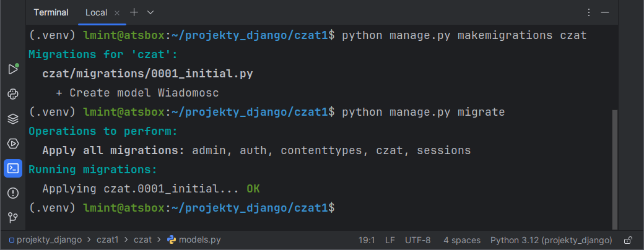Hide the Terminal tool window
The width and height of the screenshot is (644, 250).
604,12
